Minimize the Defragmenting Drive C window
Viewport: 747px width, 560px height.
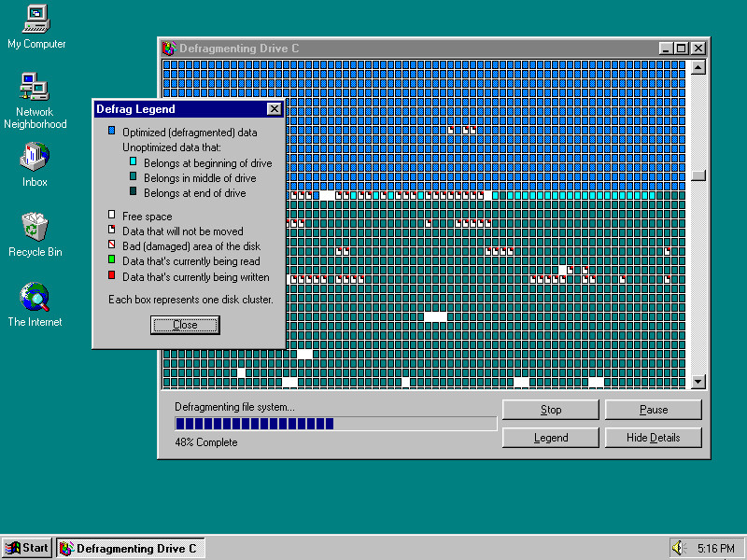666,49
